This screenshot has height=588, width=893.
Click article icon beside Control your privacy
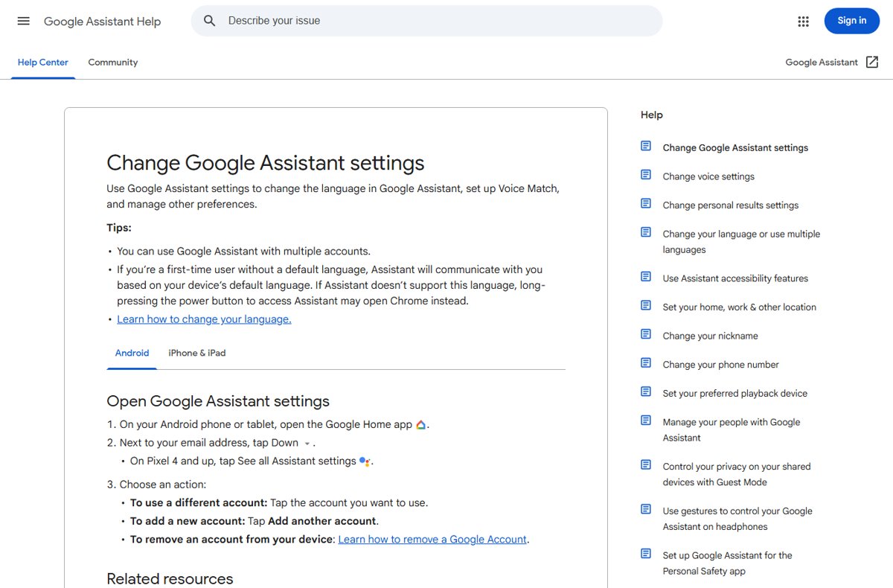646,464
